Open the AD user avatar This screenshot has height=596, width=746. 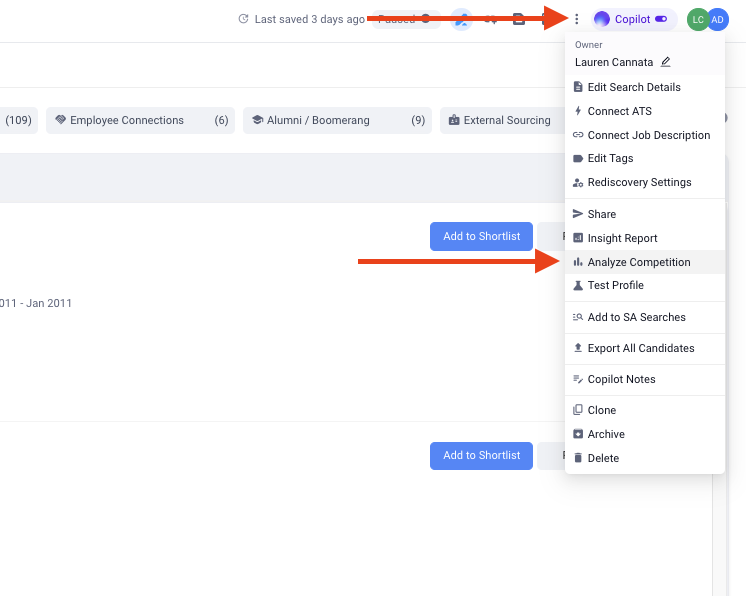(x=718, y=20)
